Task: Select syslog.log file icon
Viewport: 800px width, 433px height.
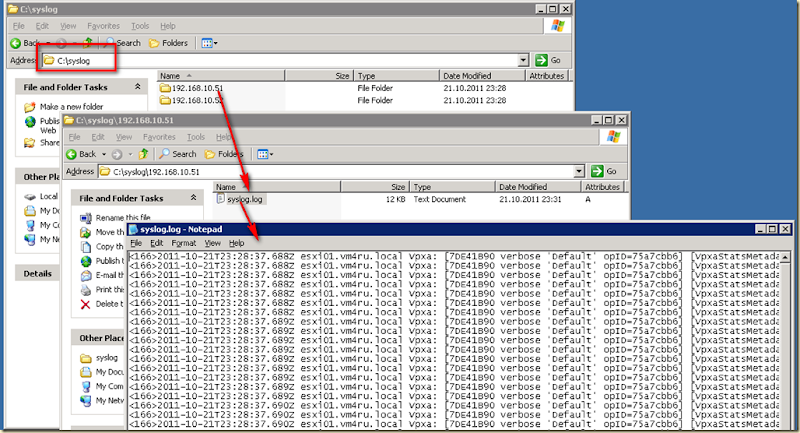Action: coord(220,199)
